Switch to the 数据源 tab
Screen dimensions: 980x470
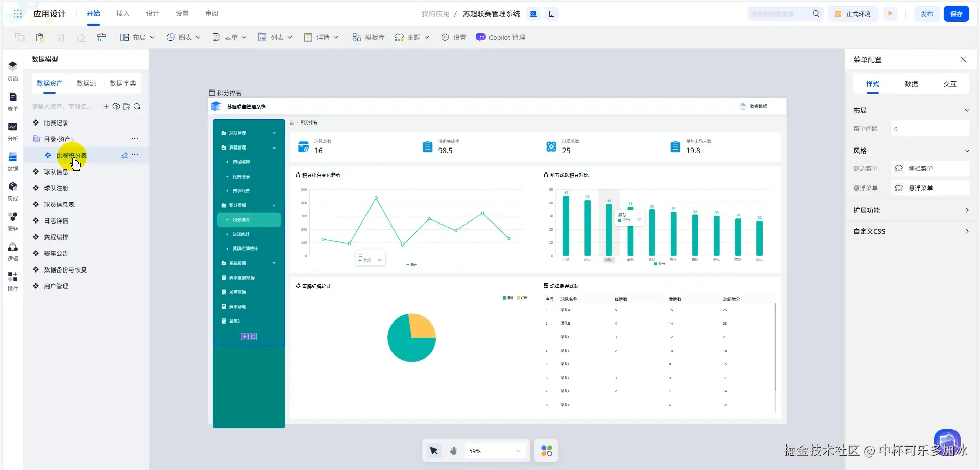coord(86,83)
